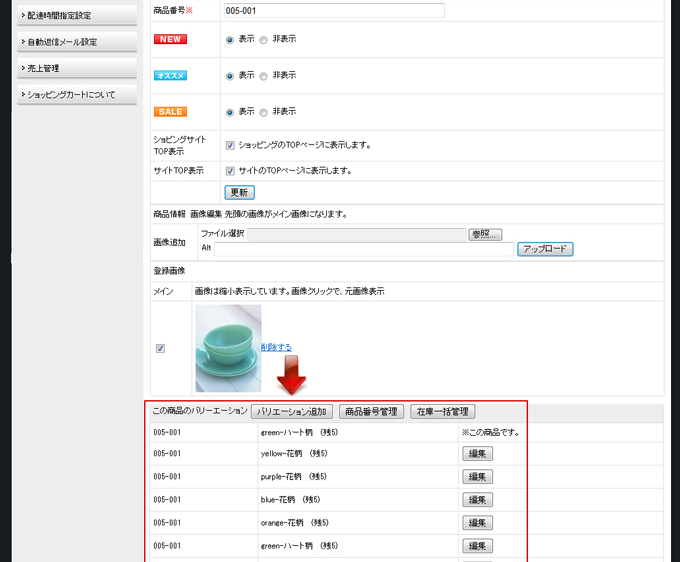Click the 削除する link
This screenshot has width=680, height=562.
276,347
